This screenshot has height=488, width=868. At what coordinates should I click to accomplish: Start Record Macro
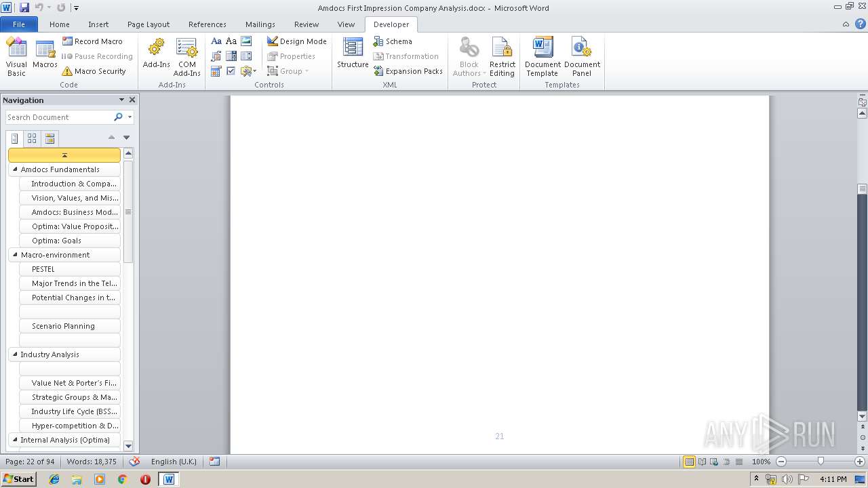92,41
